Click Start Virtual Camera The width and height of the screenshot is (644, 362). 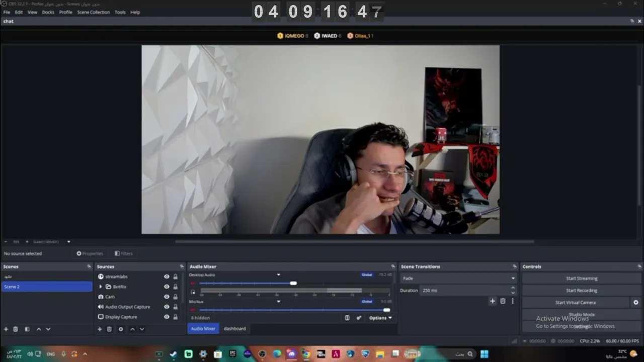[x=576, y=303]
